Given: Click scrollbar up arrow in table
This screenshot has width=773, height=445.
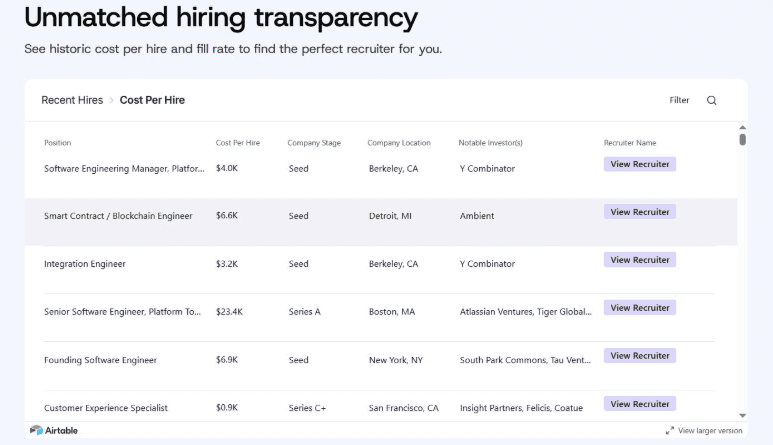Looking at the screenshot, I should (x=743, y=127).
